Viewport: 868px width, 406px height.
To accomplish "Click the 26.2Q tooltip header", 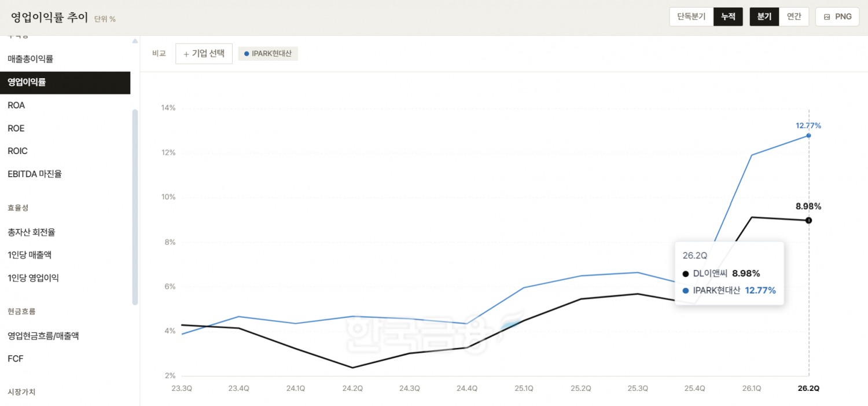I will click(695, 255).
